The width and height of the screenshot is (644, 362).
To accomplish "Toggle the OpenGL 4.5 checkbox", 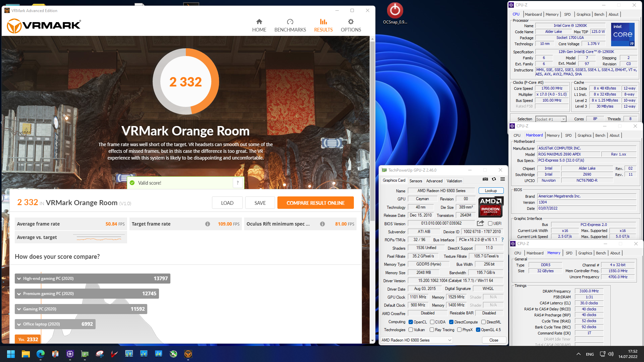I will 478,330.
